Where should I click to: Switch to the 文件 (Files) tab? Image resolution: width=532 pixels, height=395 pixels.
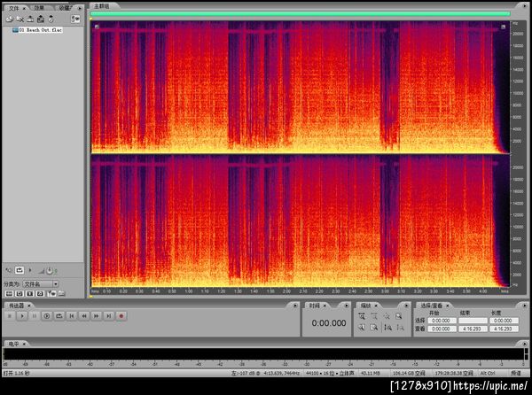14,8
